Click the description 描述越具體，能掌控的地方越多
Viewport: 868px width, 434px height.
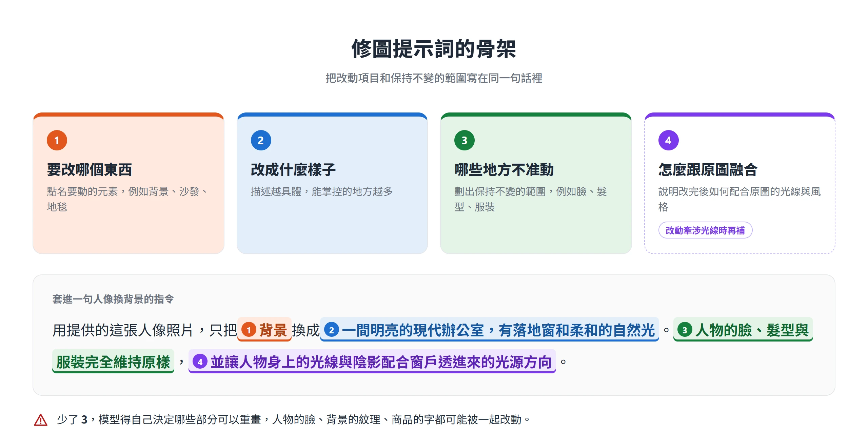[x=321, y=191]
